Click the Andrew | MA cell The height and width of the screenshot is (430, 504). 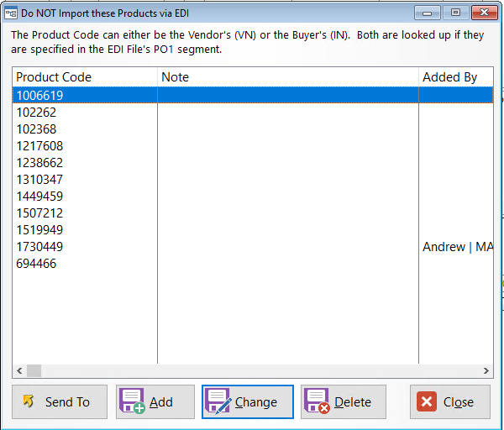tap(456, 247)
